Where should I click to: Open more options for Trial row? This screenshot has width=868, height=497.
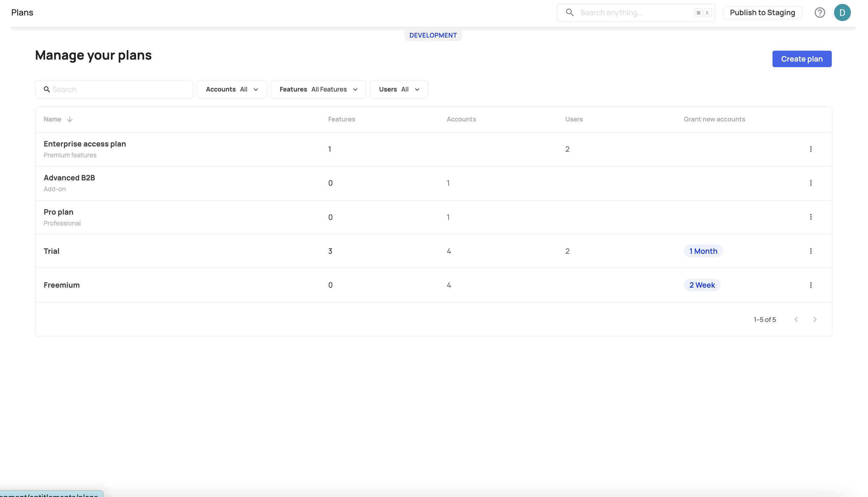pos(811,251)
